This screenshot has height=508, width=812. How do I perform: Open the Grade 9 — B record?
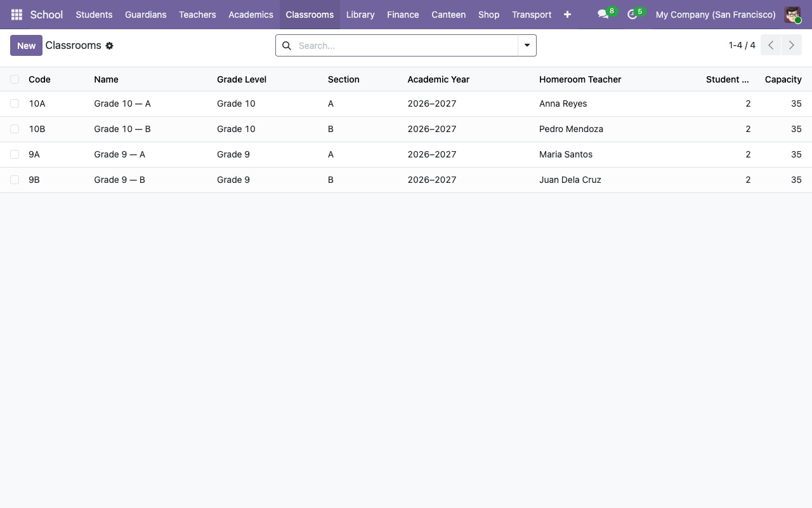119,180
